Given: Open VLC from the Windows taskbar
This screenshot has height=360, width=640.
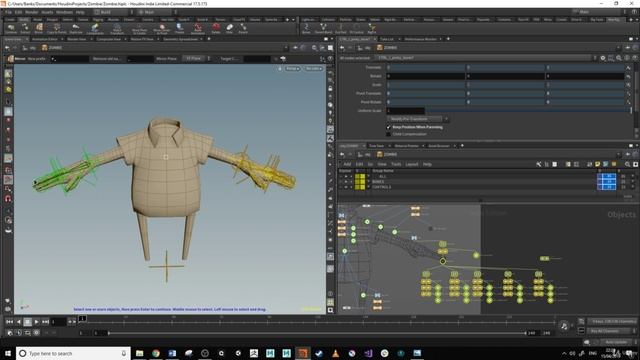Looking at the screenshot, I should [x=336, y=353].
